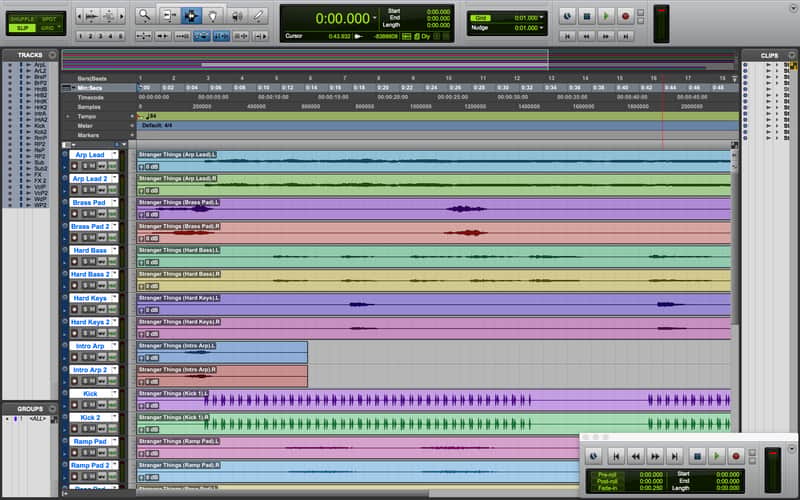Click Play in floating Transport window
The height and width of the screenshot is (500, 800).
pos(716,456)
